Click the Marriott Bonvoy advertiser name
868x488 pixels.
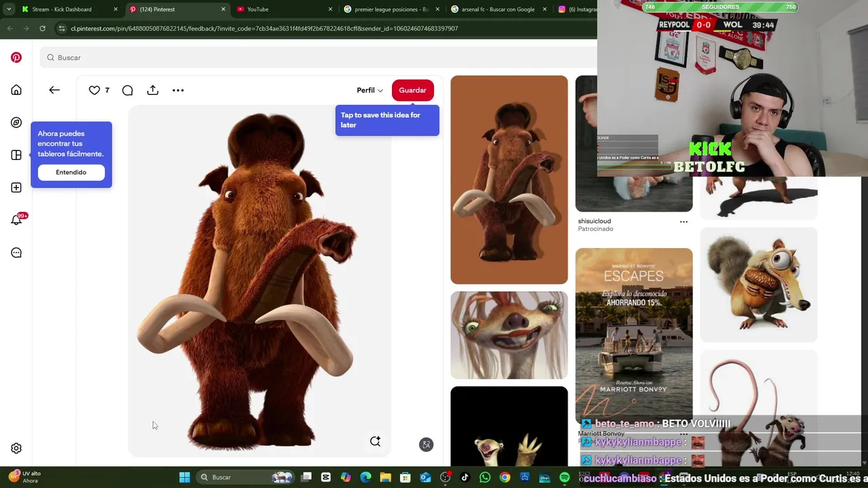pos(601,434)
